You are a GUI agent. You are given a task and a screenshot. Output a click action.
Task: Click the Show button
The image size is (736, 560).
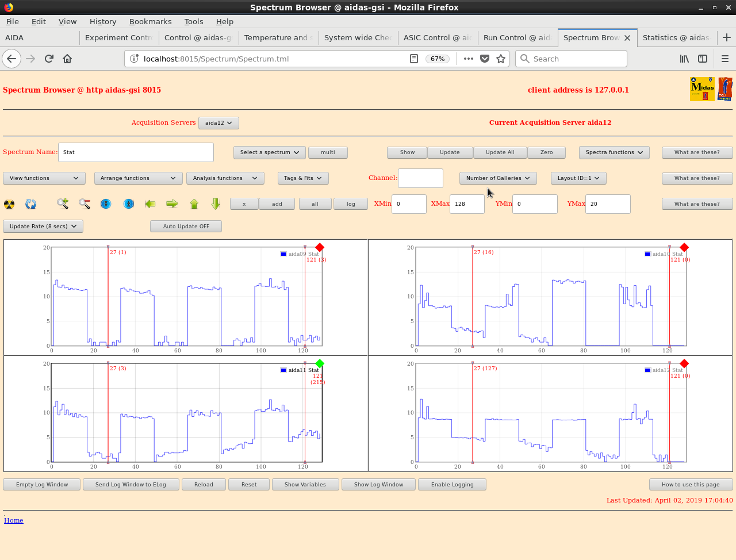[407, 152]
